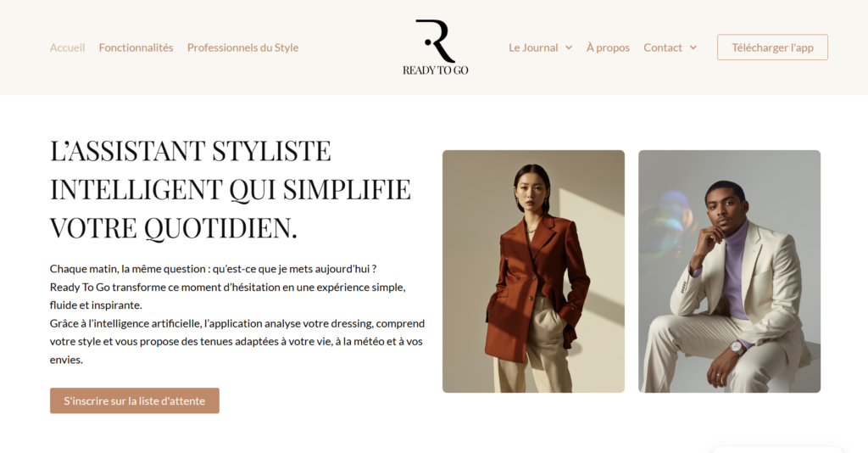
Task: Expand the Le Journal chevron arrow
Action: (569, 48)
